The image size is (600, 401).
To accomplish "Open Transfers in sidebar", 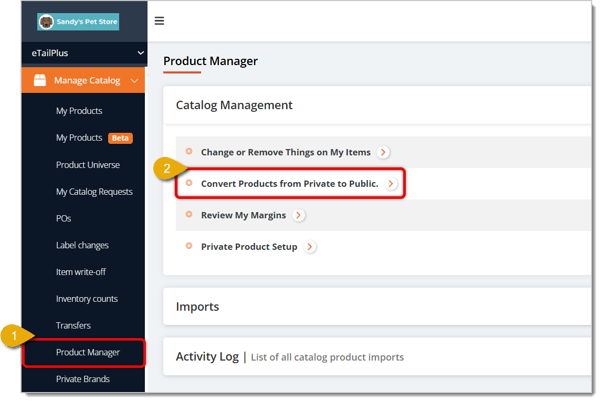I will 73,326.
